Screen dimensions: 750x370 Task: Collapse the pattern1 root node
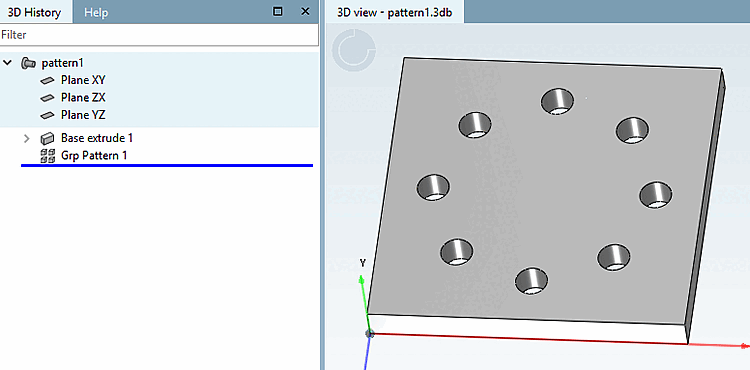point(7,63)
